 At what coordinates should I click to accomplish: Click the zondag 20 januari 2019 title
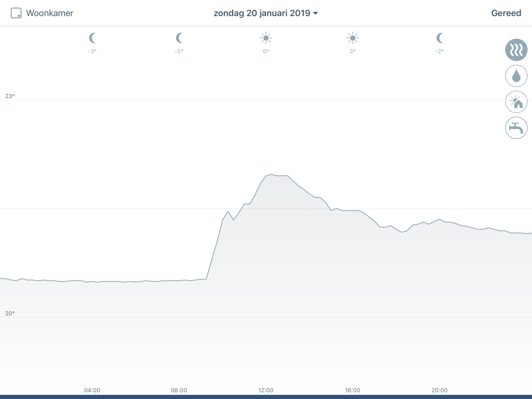coord(262,13)
